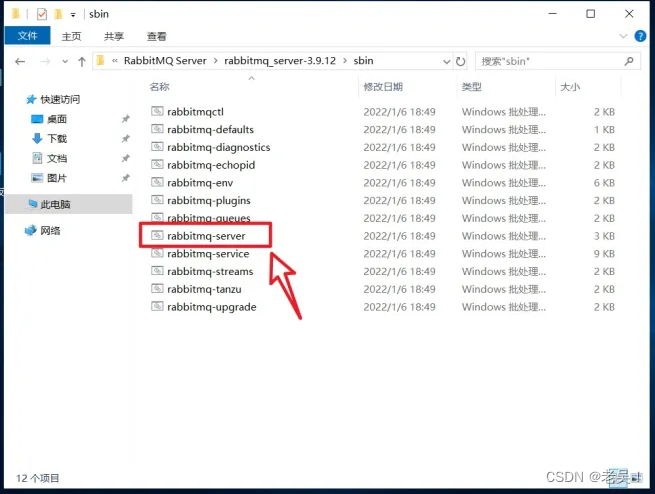Click the rabbitmq-plugins file name
Image resolution: width=655 pixels, height=494 pixels.
pyautogui.click(x=209, y=201)
